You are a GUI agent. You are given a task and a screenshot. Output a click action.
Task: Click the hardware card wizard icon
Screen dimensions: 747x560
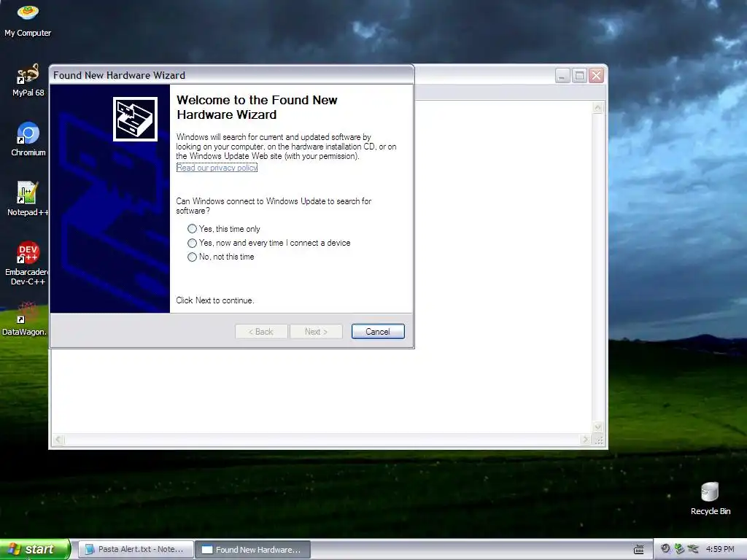click(135, 119)
